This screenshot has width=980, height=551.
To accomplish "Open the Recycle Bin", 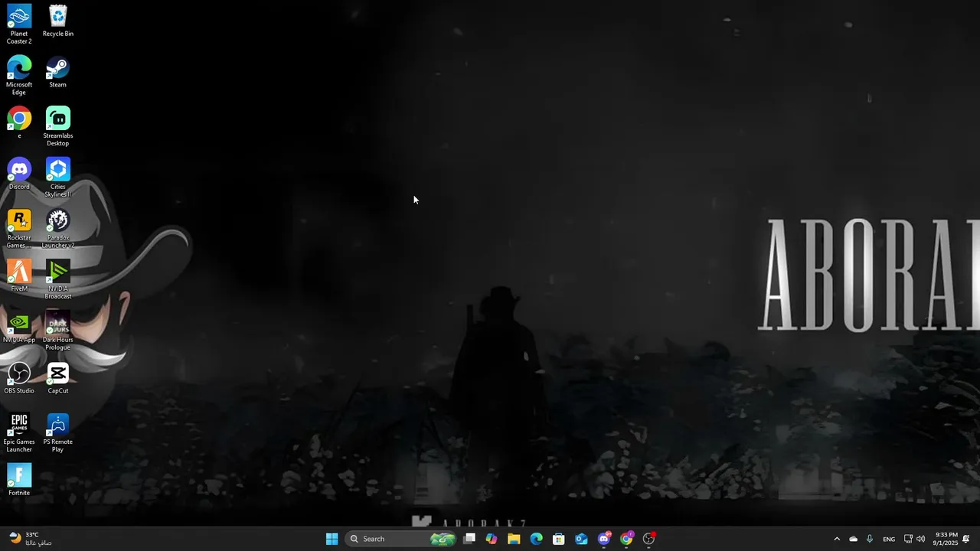I will point(57,21).
